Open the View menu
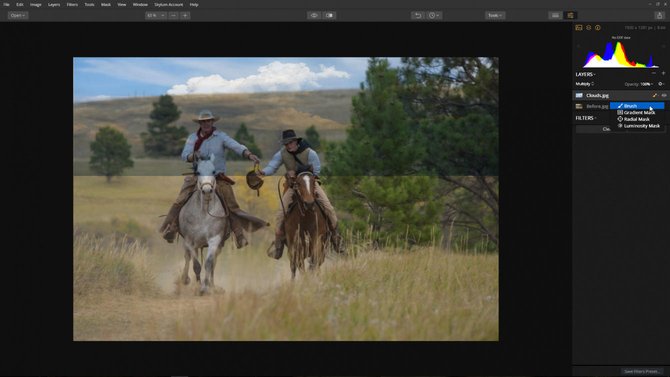 pyautogui.click(x=122, y=4)
